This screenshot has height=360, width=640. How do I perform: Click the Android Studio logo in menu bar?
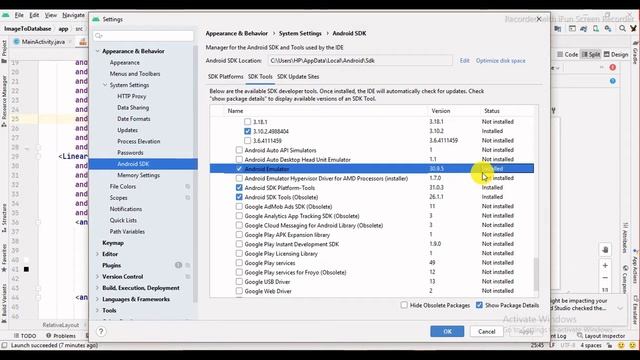click(x=5, y=15)
